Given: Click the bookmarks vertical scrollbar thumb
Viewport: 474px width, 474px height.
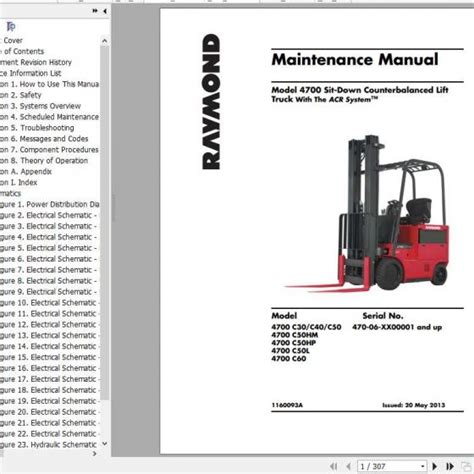Looking at the screenshot, I should point(104,223).
